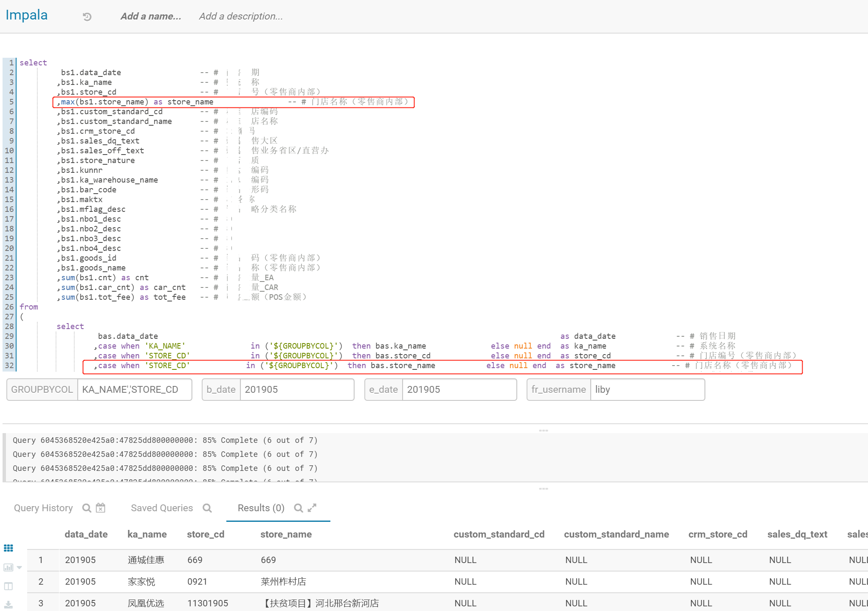The height and width of the screenshot is (611, 868).
Task: Place cursor on 'from' keyword line 26
Action: click(x=29, y=307)
